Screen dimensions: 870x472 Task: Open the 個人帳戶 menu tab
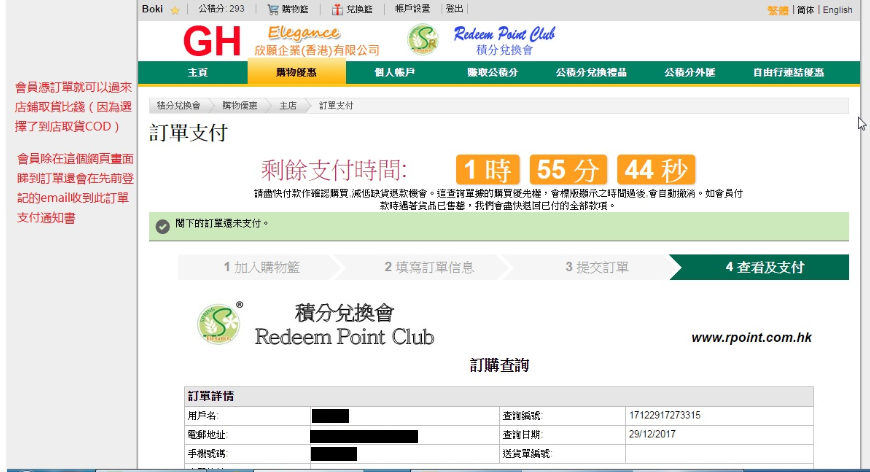pyautogui.click(x=394, y=73)
